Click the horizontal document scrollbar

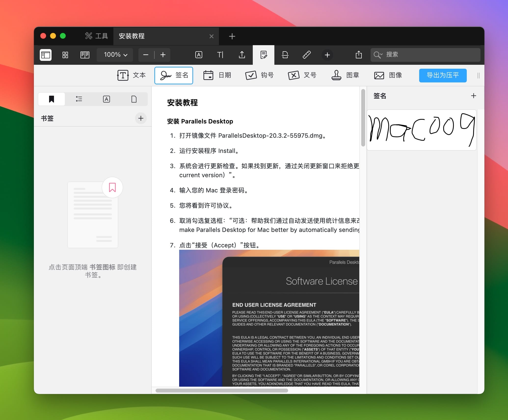pyautogui.click(x=222, y=390)
